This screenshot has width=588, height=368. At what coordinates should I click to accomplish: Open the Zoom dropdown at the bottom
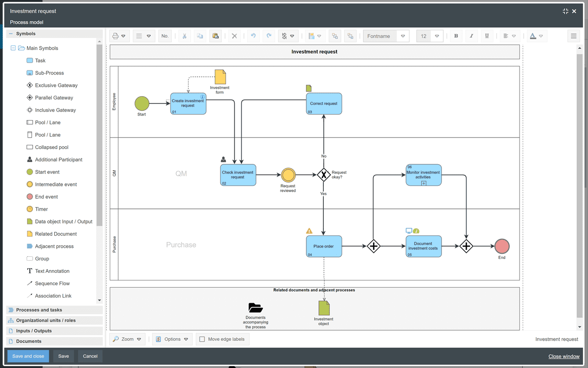127,339
